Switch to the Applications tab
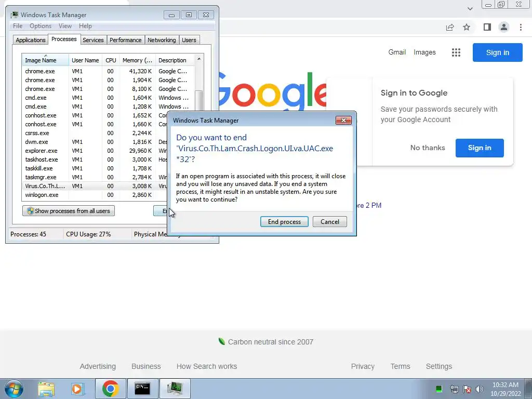 [x=31, y=40]
